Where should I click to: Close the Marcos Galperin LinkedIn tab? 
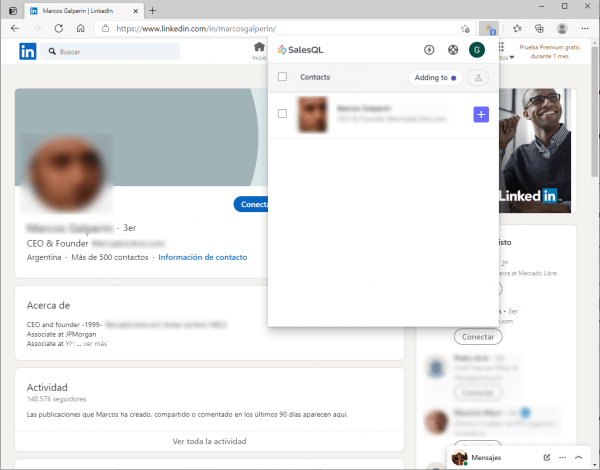[135, 11]
